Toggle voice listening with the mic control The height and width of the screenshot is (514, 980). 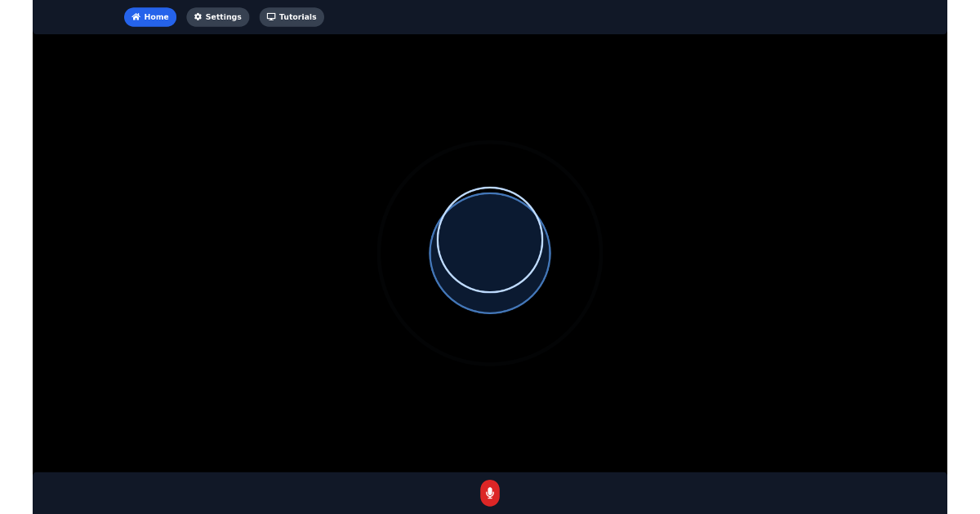pos(490,493)
